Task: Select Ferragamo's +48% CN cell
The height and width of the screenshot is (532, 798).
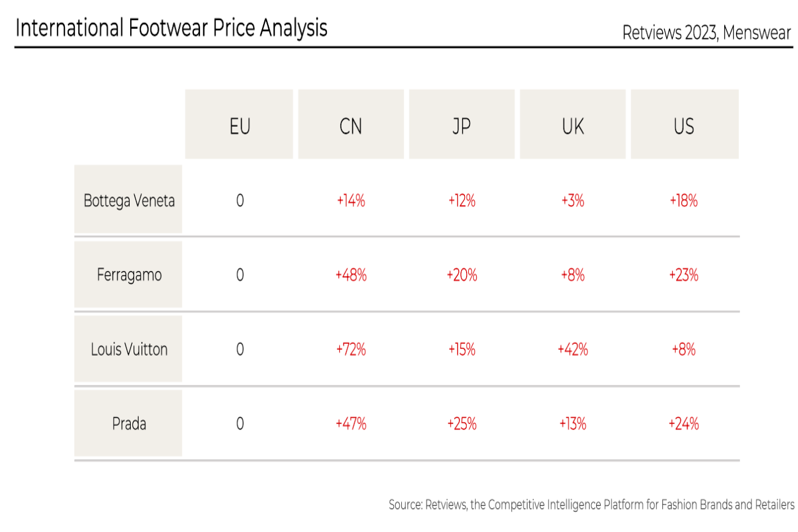Action: tap(351, 275)
